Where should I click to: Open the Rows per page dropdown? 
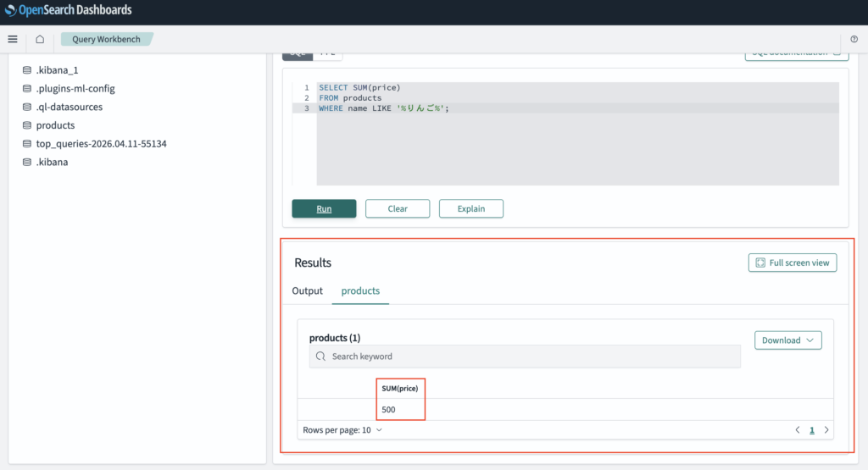pos(342,430)
